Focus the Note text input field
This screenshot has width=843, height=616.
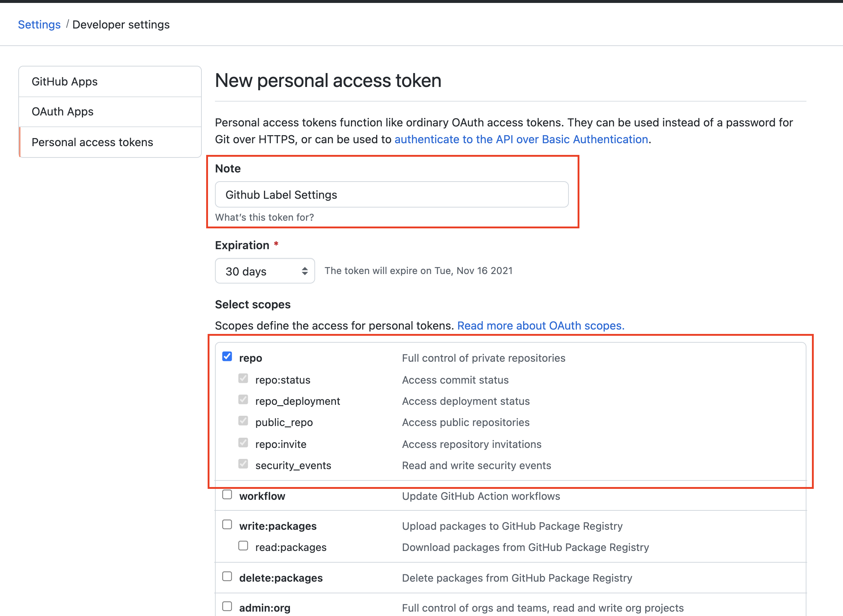[392, 195]
